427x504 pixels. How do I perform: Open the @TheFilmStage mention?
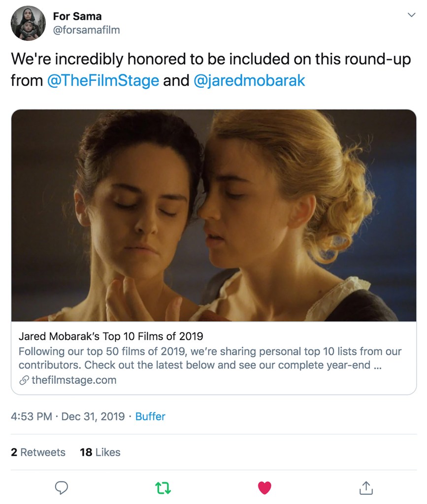pyautogui.click(x=103, y=80)
